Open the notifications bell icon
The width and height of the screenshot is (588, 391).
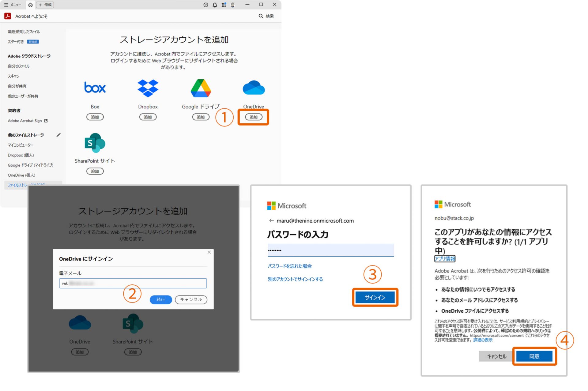(x=215, y=5)
